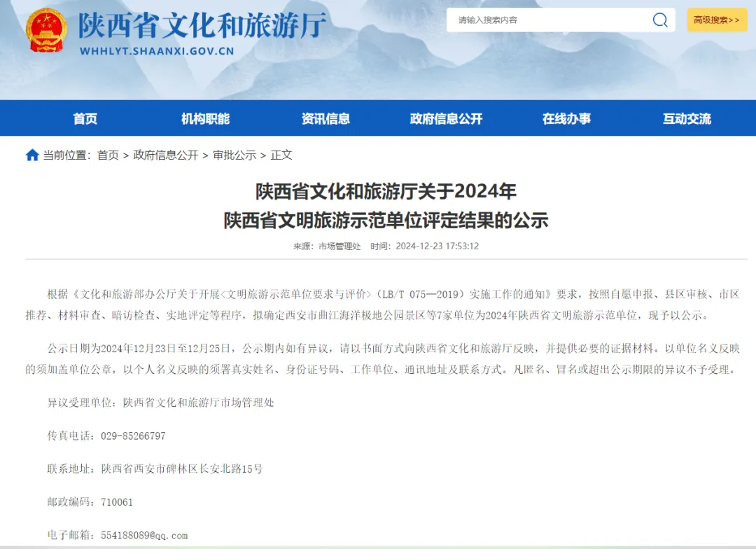Click 正文 in the breadcrumb

click(x=281, y=155)
